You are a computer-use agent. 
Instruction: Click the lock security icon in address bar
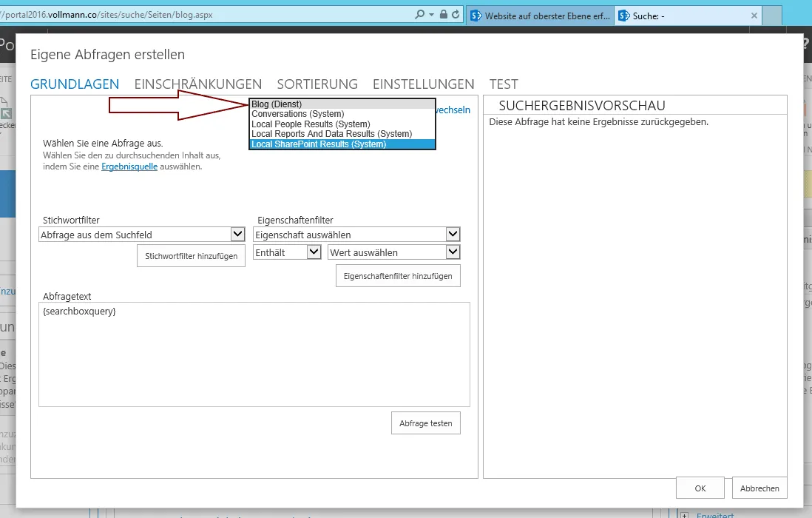443,15
